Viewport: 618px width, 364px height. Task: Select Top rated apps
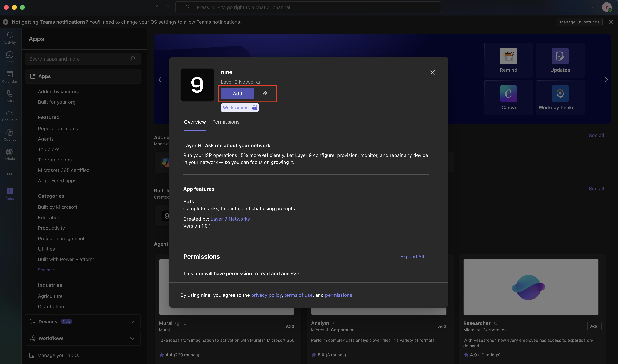[x=55, y=160]
